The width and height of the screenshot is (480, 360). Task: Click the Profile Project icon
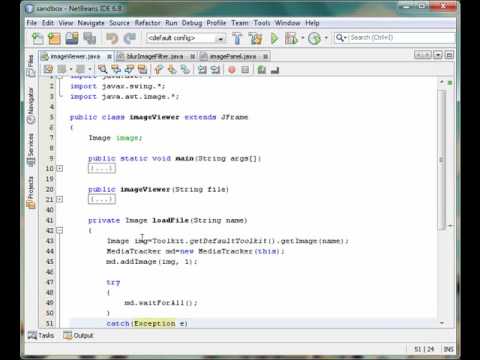tap(314, 38)
